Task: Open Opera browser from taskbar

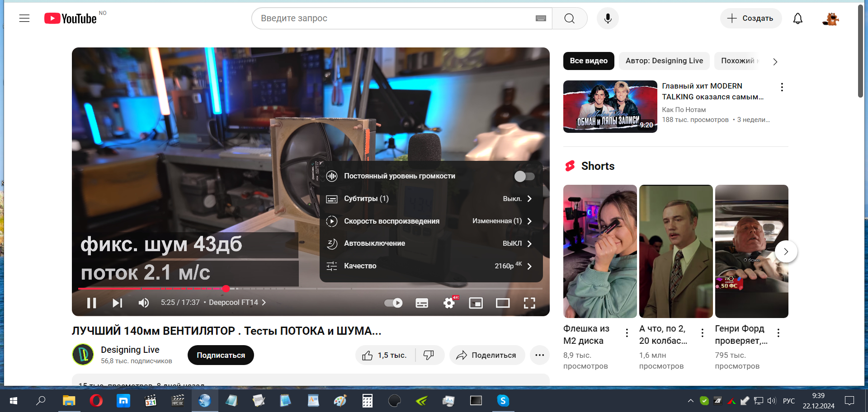Action: click(x=96, y=401)
